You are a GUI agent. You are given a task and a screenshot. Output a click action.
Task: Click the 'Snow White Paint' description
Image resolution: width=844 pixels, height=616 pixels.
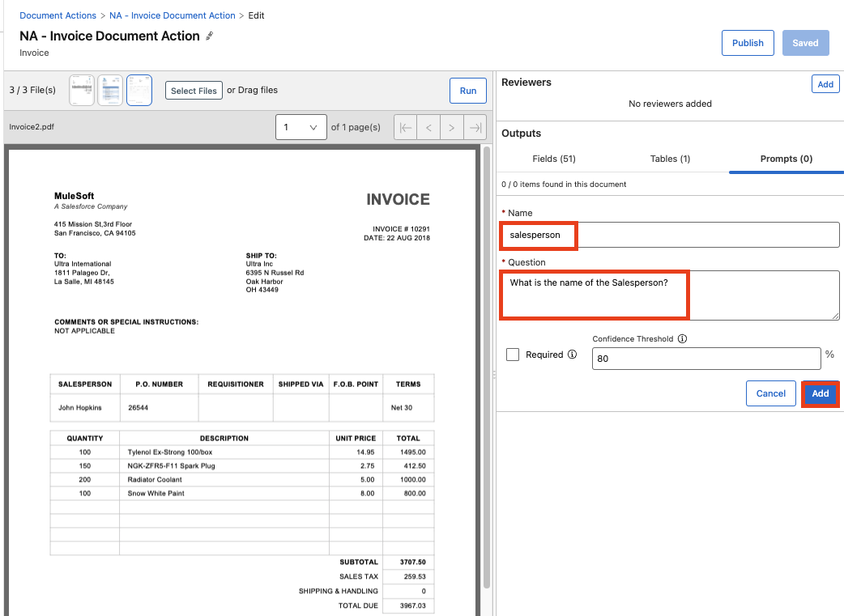click(156, 493)
